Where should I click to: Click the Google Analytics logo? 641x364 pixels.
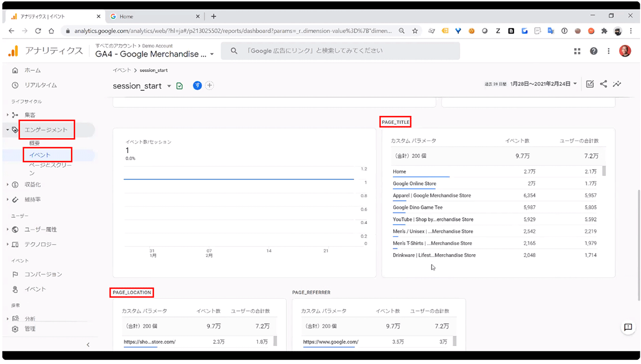coord(13,51)
